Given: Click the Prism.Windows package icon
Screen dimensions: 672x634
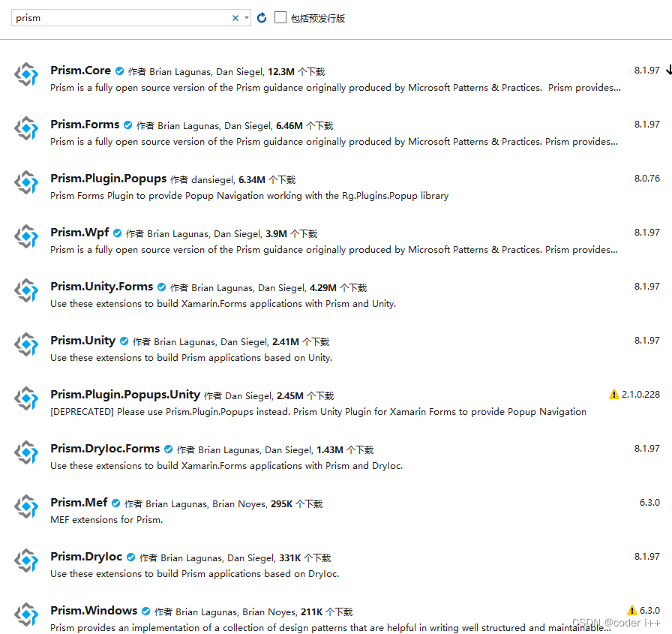Looking at the screenshot, I should coord(26,614).
